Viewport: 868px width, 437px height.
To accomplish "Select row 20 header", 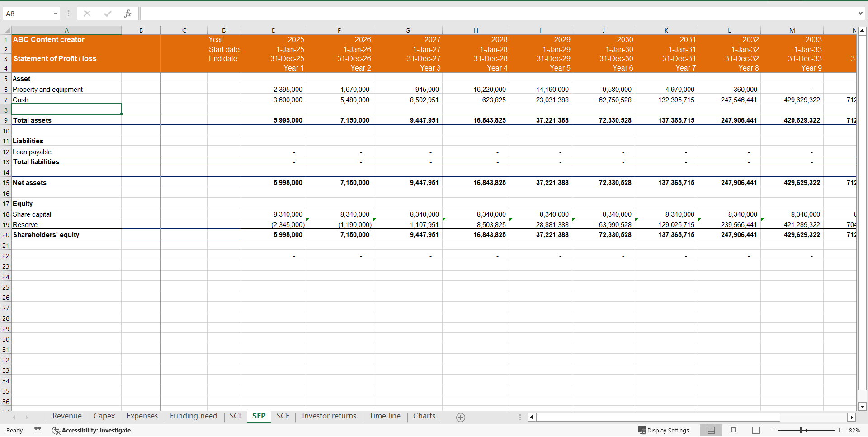I will [x=6, y=235].
